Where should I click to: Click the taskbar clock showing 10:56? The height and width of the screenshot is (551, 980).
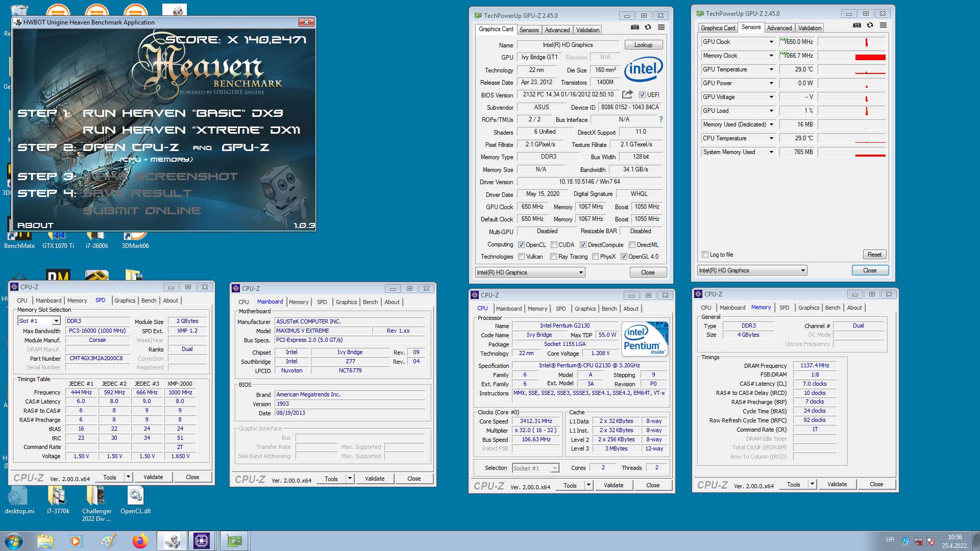coord(954,541)
